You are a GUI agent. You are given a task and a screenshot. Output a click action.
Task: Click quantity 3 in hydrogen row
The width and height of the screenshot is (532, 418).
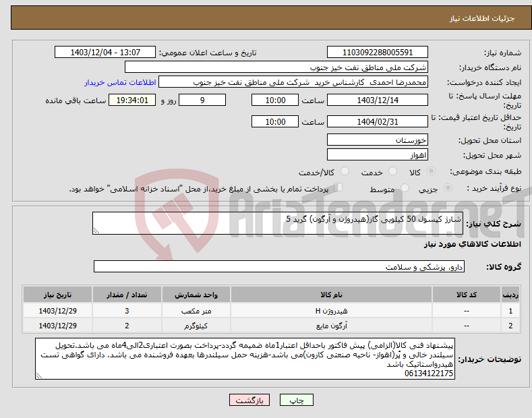pos(127,311)
